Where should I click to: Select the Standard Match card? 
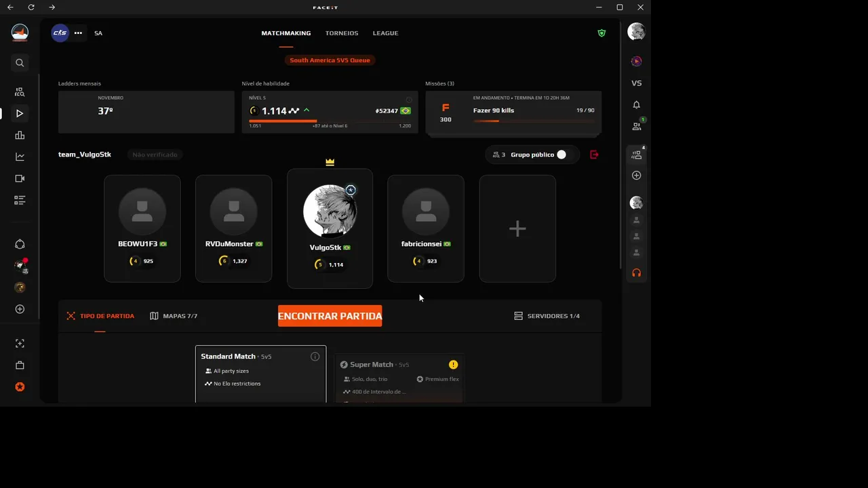point(260,374)
